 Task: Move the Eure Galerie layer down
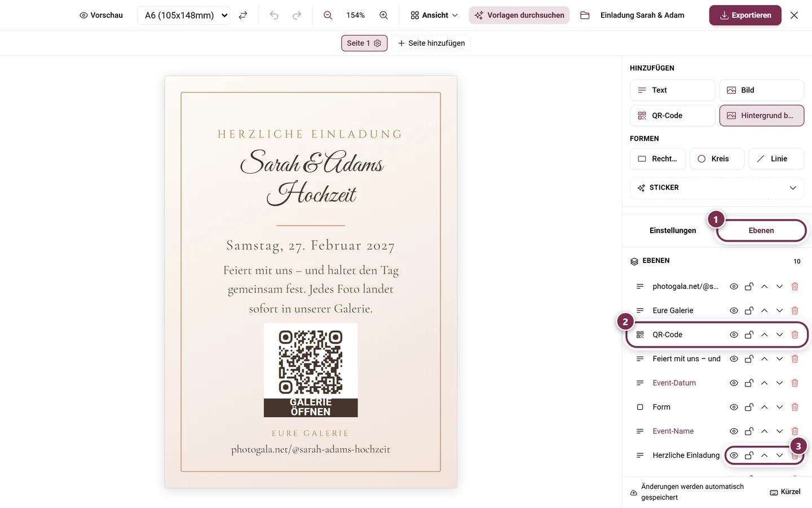pos(779,310)
